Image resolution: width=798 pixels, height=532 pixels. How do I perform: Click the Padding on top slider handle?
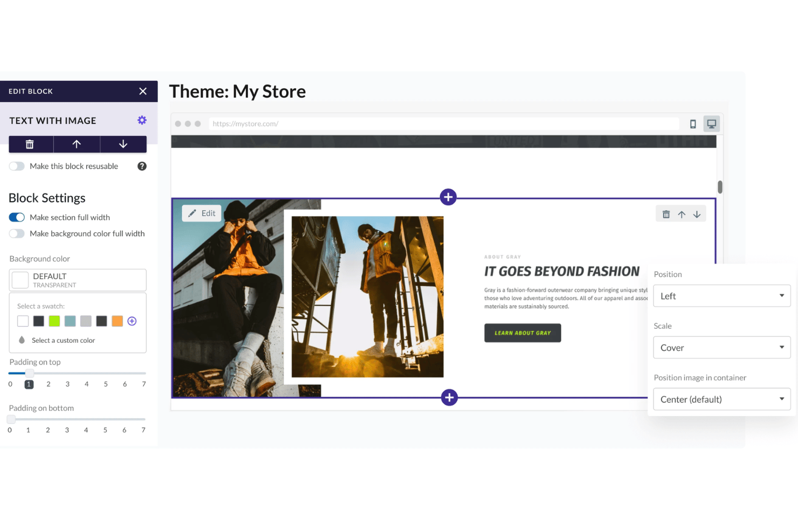coord(30,373)
